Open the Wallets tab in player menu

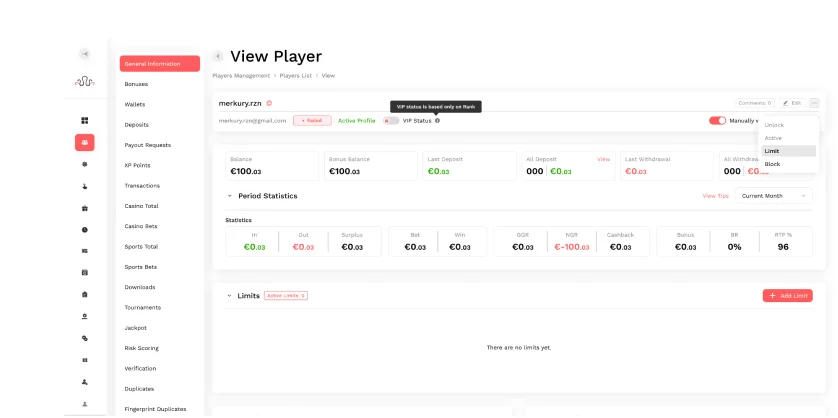point(135,104)
